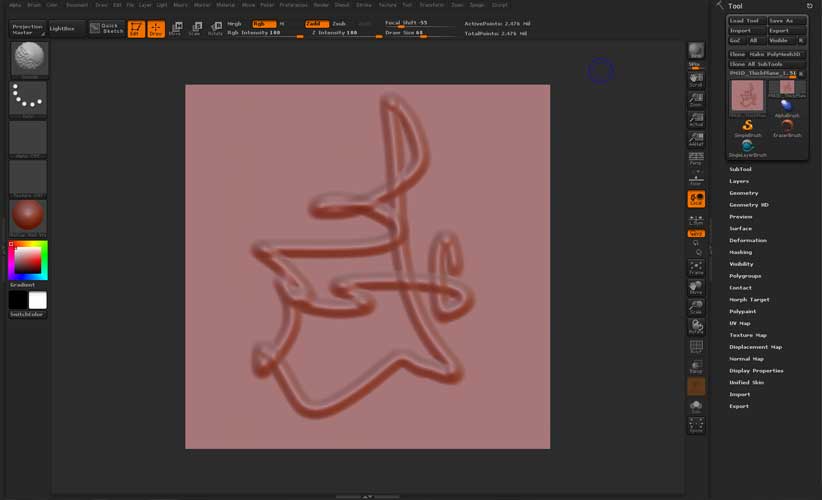Click the Solo icon
Screen dimensions: 822x500
pyautogui.click(x=696, y=406)
